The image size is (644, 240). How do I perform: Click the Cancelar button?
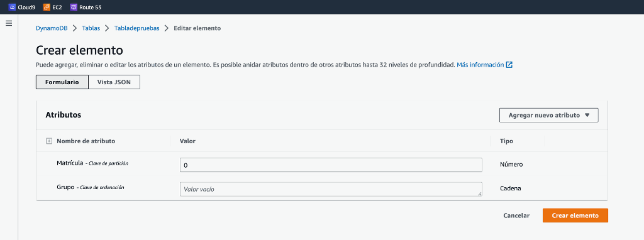pos(516,215)
